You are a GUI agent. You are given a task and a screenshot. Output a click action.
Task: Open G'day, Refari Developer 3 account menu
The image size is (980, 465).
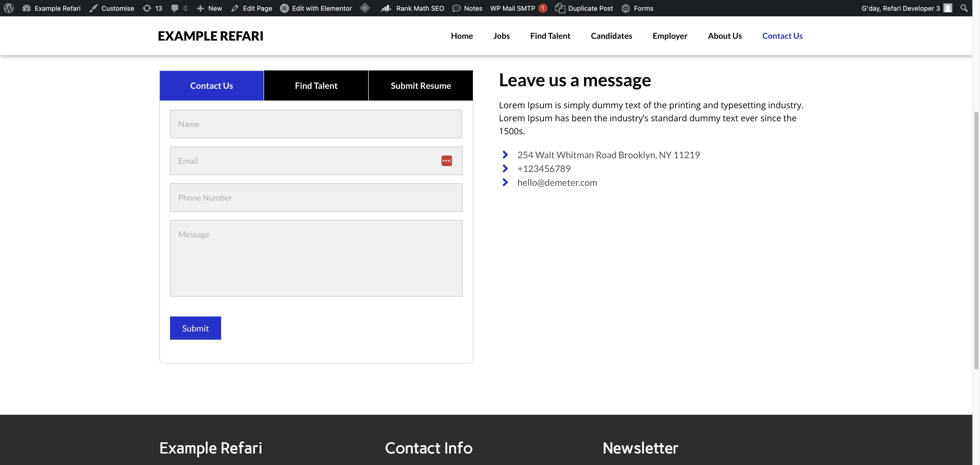[x=907, y=8]
